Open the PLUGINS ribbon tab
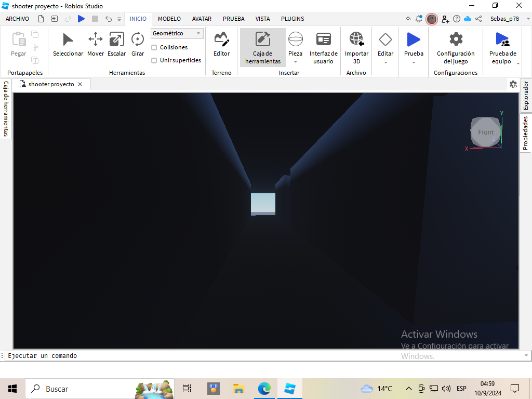Viewport: 532px width, 399px height. pyautogui.click(x=292, y=19)
